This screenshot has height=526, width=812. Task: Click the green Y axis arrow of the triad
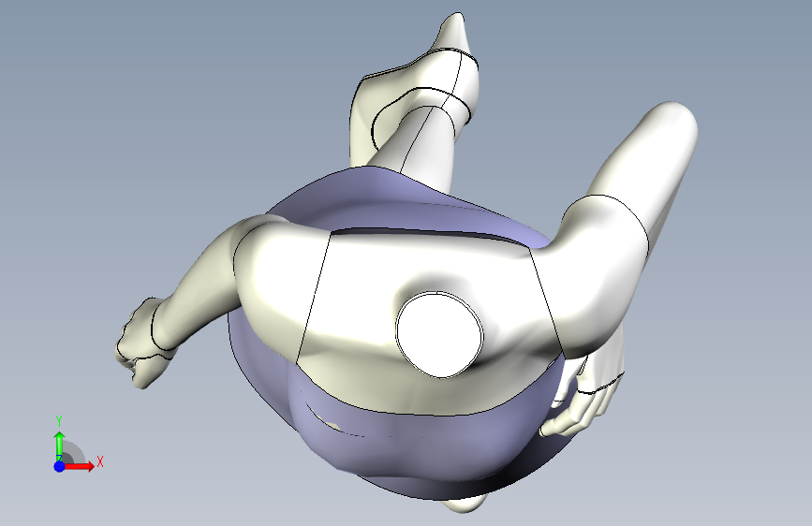tap(60, 446)
